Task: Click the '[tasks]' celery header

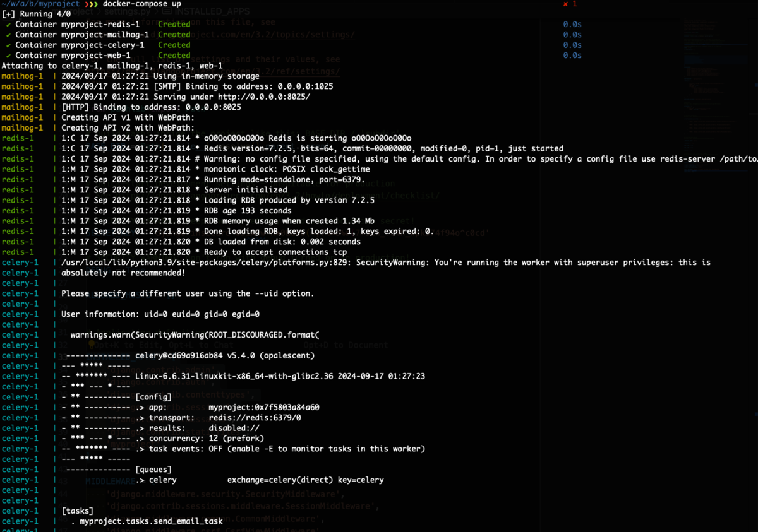Action: click(77, 511)
